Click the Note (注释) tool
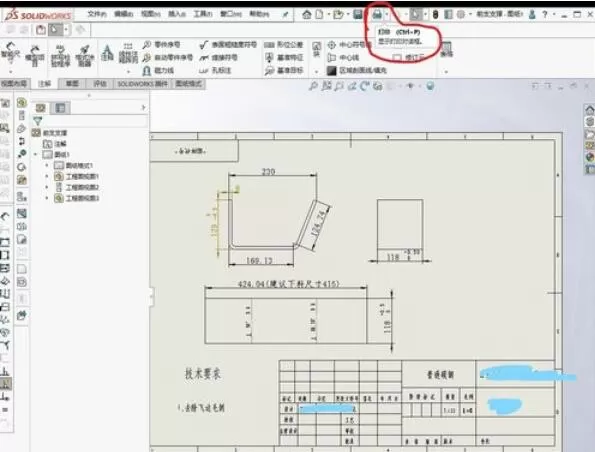This screenshot has width=595, height=452. tap(107, 53)
